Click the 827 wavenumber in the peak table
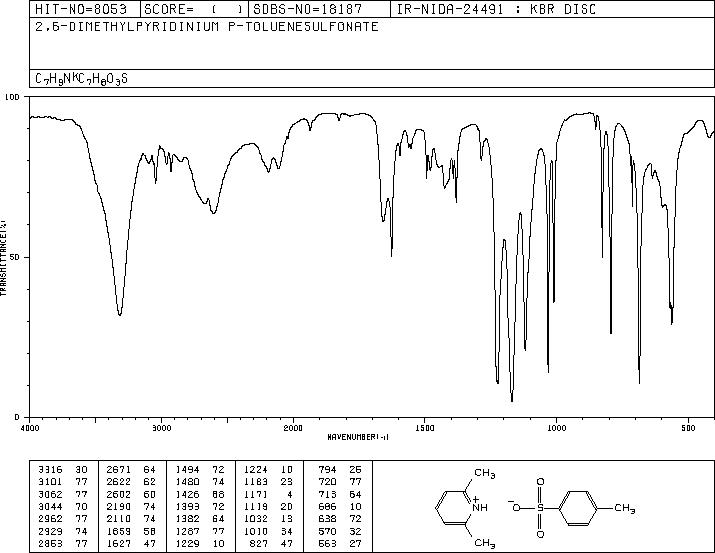Image resolution: width=715 pixels, height=553 pixels. (259, 544)
